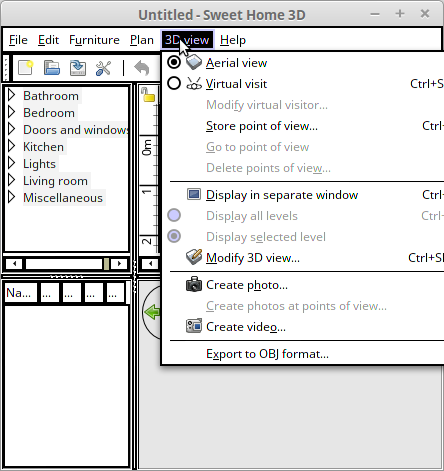Maximize the Sweet Home 3D window
This screenshot has width=444, height=471.
[400, 14]
